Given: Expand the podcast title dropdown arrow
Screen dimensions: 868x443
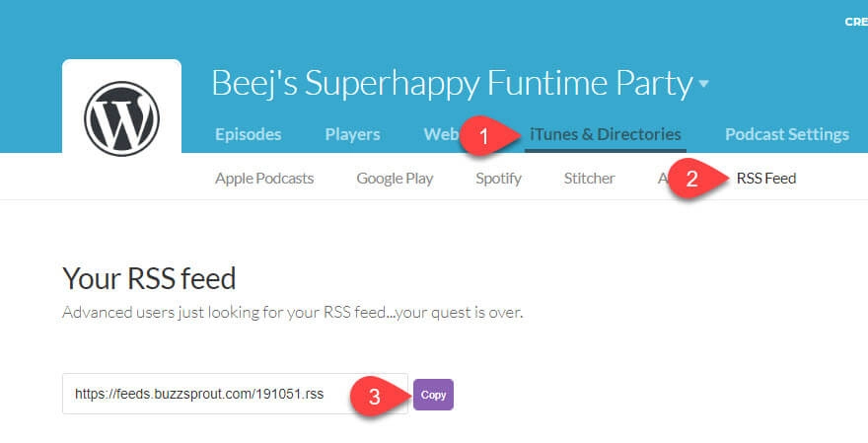Looking at the screenshot, I should [704, 85].
